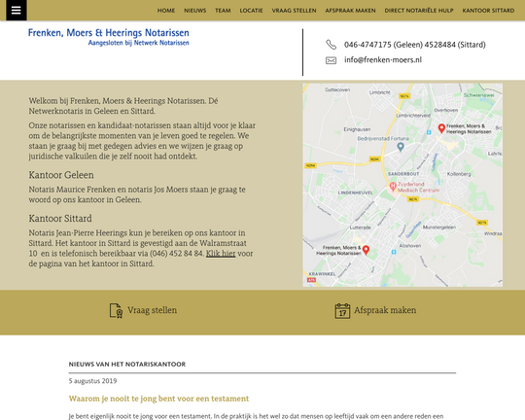Click the 'Munstergeleen' label on the map
Screen dimensions: 525x420
(438, 227)
